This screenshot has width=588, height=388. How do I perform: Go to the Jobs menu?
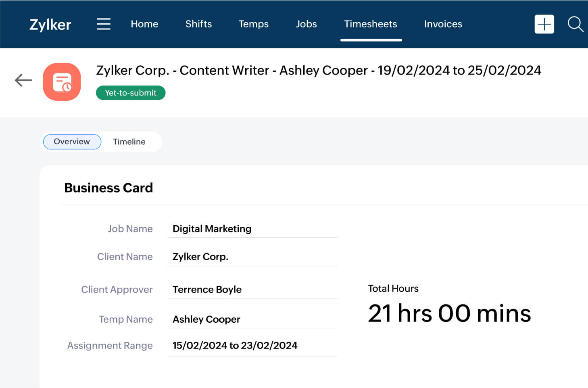(307, 24)
